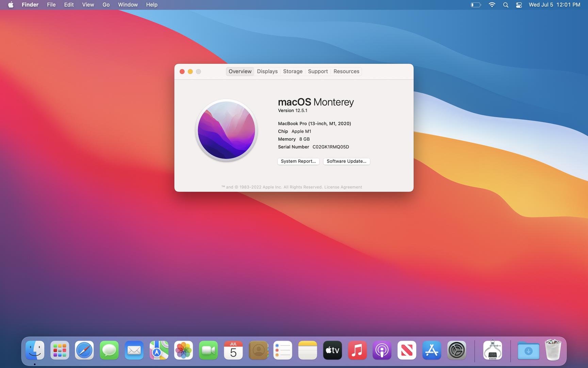Switch to the Support tab
Screen dimensions: 588x368
pyautogui.click(x=318, y=71)
